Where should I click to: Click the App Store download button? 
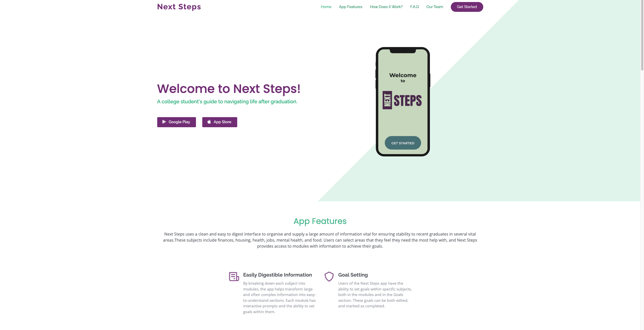(219, 122)
